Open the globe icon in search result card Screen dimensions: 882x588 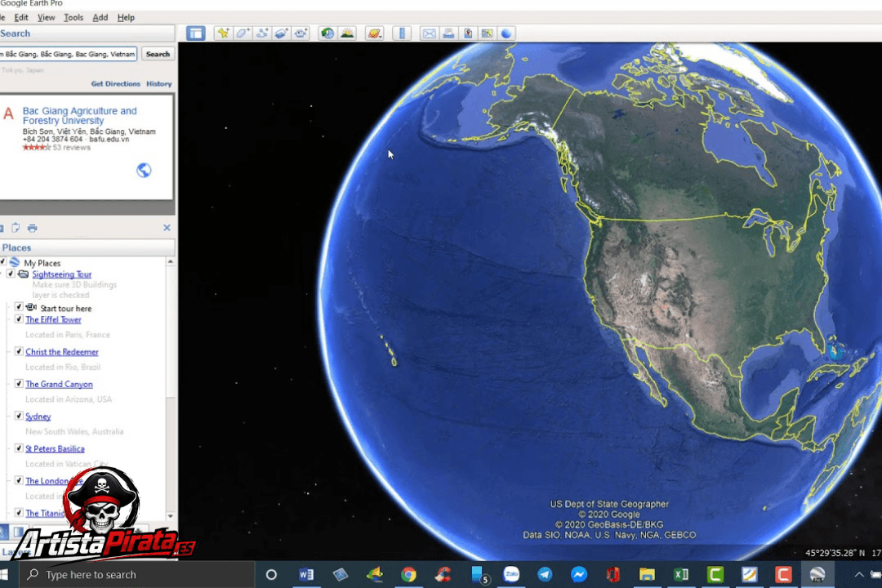click(x=144, y=170)
